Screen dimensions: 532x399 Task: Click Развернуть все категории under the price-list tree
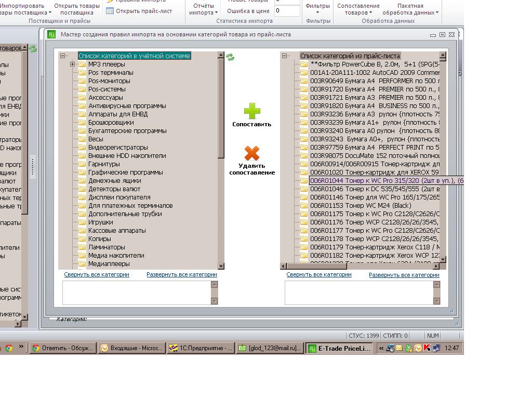click(x=404, y=275)
